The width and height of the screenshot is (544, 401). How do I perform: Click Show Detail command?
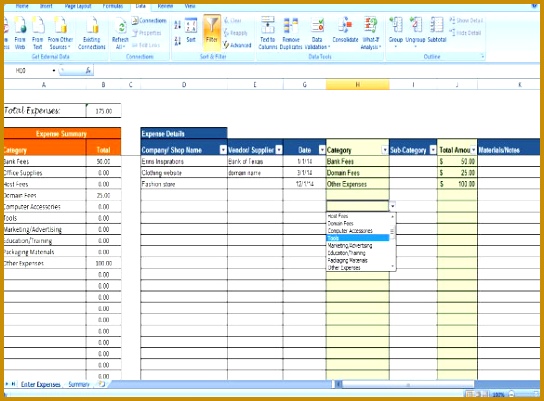(466, 21)
